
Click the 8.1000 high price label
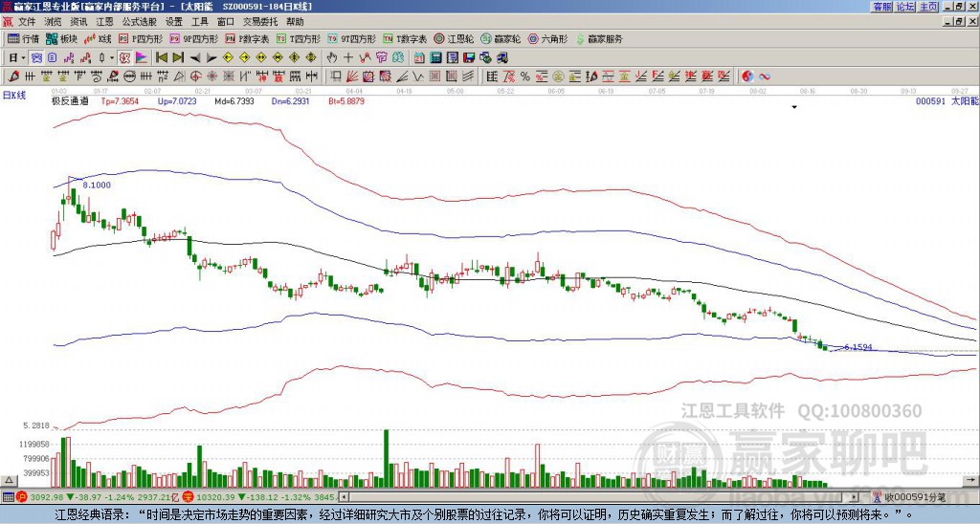[97, 185]
